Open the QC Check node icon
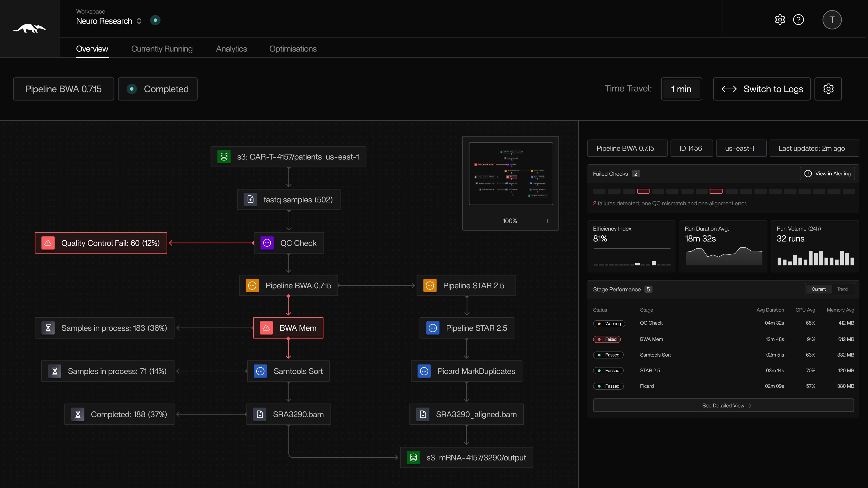This screenshot has height=488, width=868. [267, 242]
